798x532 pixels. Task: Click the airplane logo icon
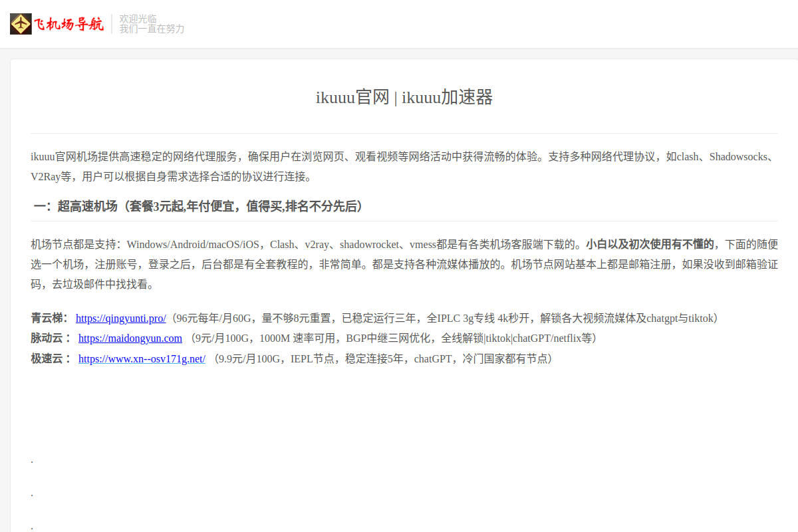(21, 24)
